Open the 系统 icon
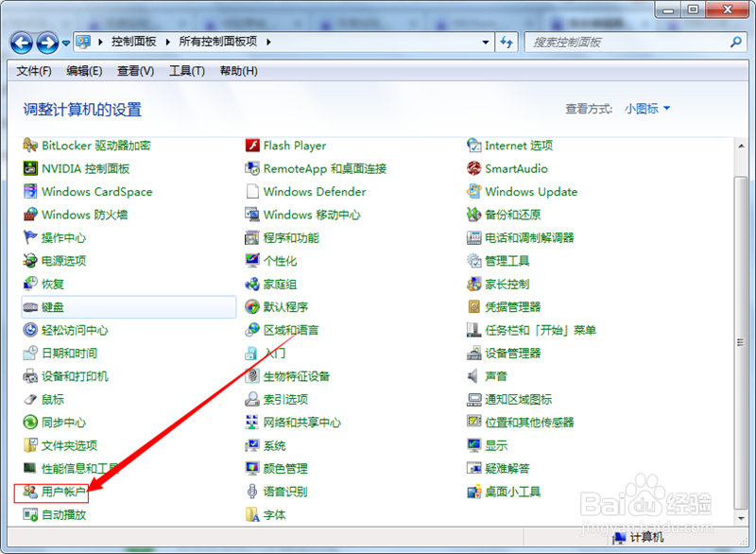756x554 pixels. tap(252, 445)
